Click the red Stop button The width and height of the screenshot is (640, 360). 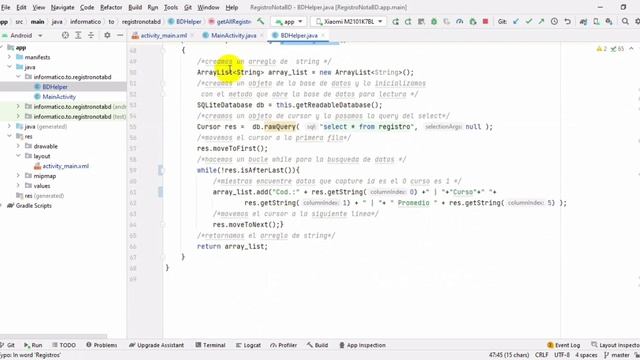pos(485,22)
